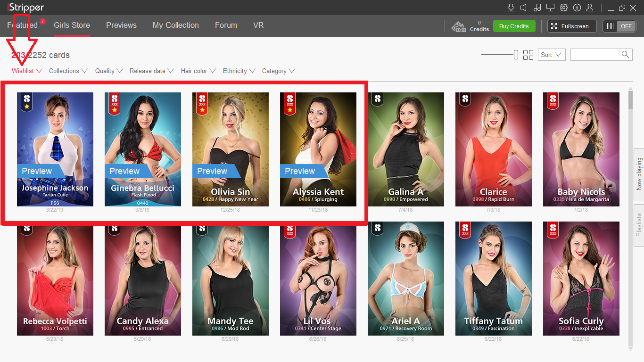Open the Sort dropdown
Image resolution: width=644 pixels, height=362 pixels.
click(x=551, y=55)
